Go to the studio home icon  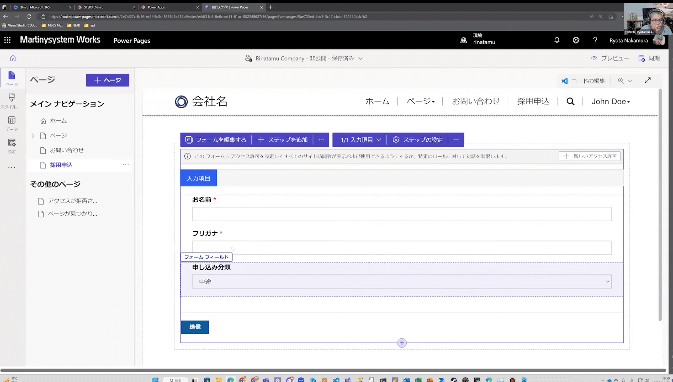point(13,58)
